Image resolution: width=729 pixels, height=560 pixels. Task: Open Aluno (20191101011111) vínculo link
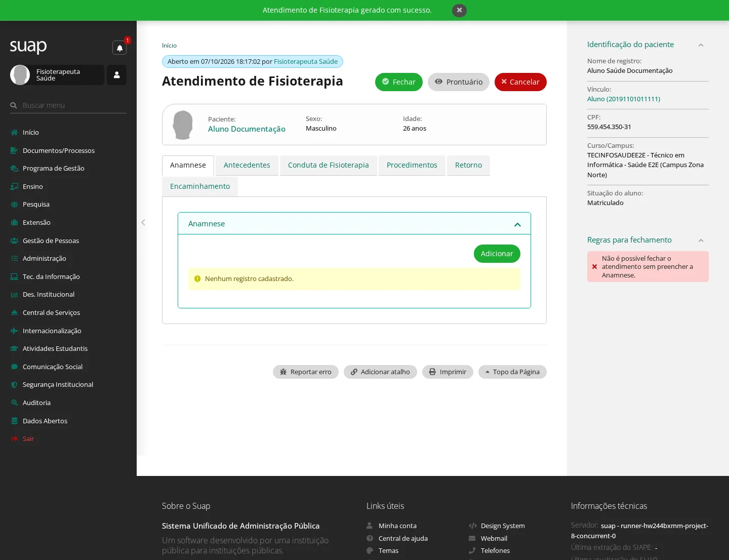[624, 99]
